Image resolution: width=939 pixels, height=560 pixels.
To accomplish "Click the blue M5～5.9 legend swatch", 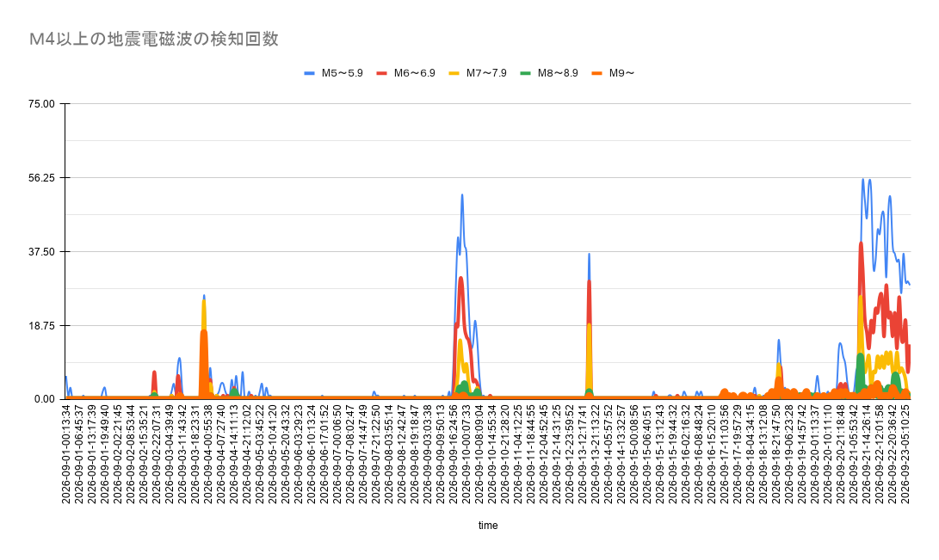I will point(310,73).
